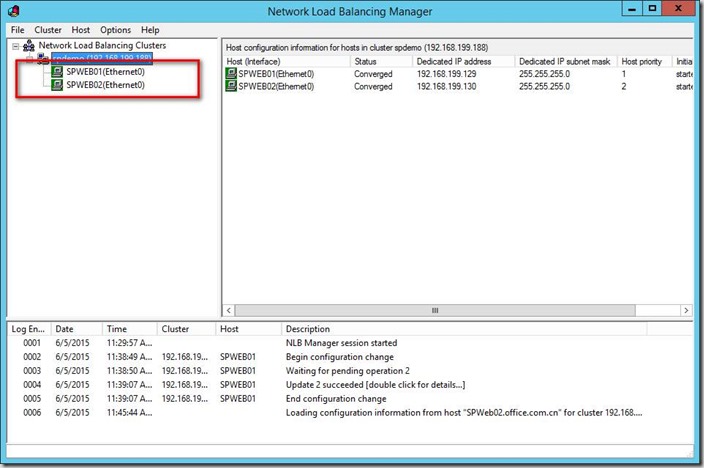Collapse the spdemo cluster tree node
704x468 pixels.
point(28,59)
